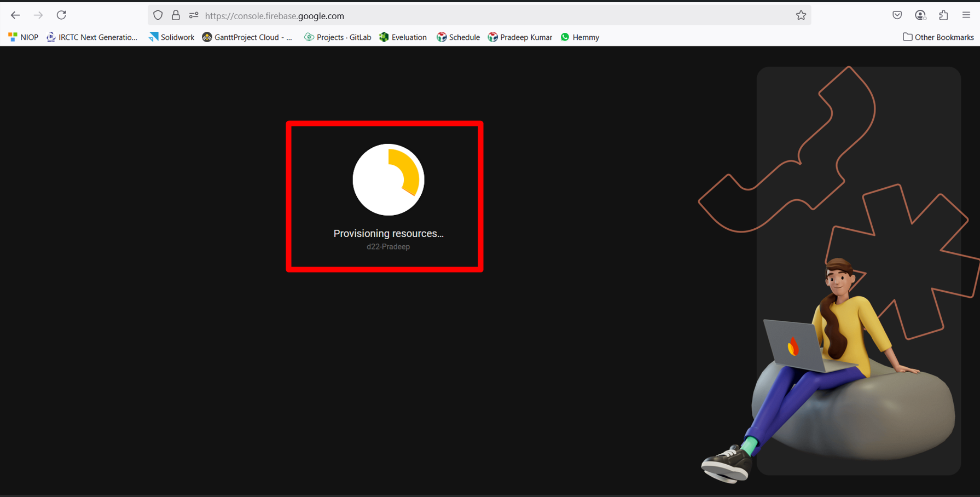The height and width of the screenshot is (497, 980).
Task: Click the 'Provisioning resources...' status text
Action: (x=388, y=233)
